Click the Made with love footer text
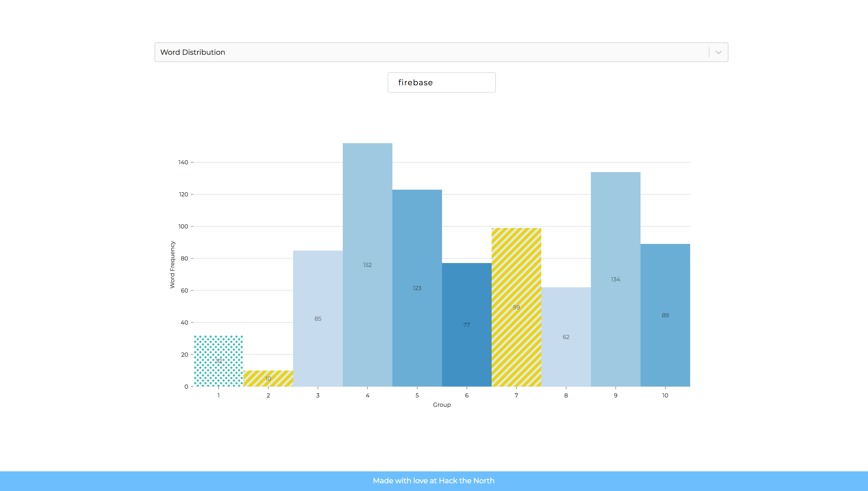The height and width of the screenshot is (491, 868). point(434,481)
